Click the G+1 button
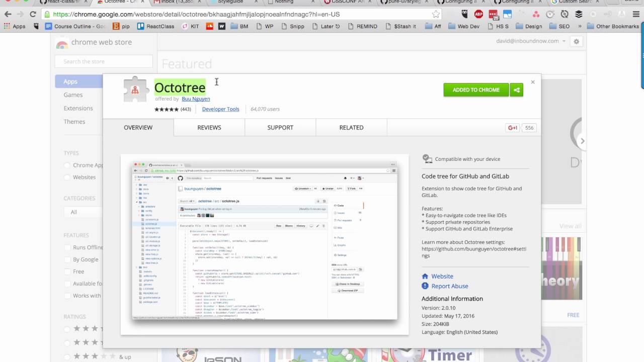 (513, 128)
